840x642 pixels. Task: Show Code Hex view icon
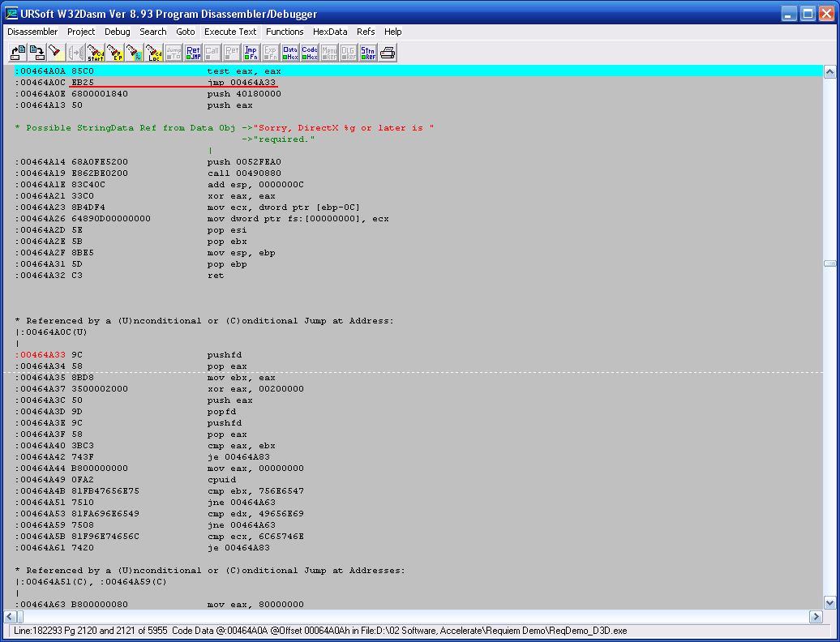coord(310,53)
